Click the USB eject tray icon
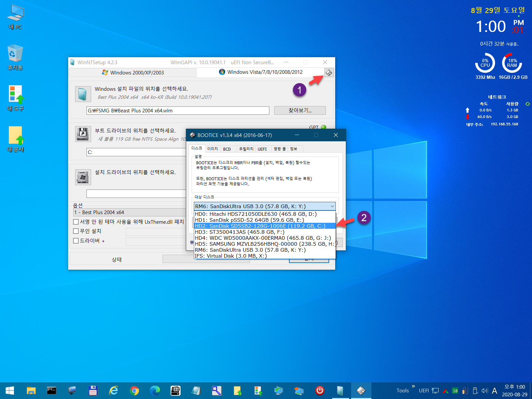 pyautogui.click(x=475, y=391)
